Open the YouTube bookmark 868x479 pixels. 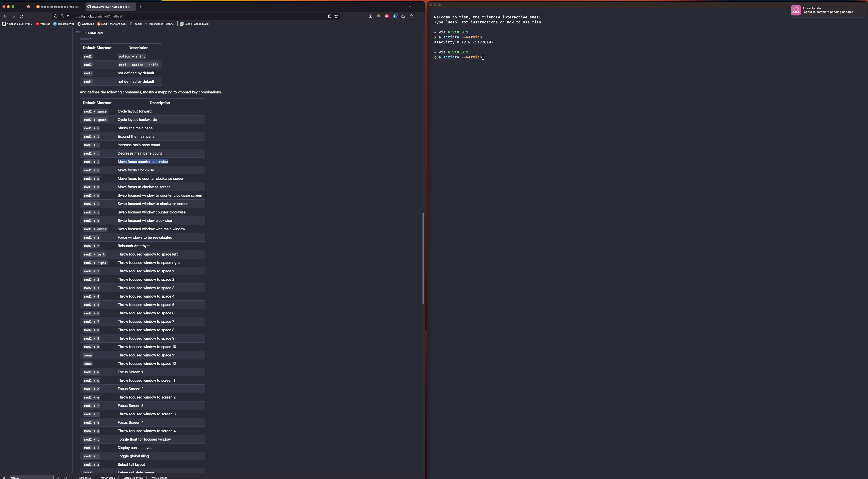click(43, 24)
